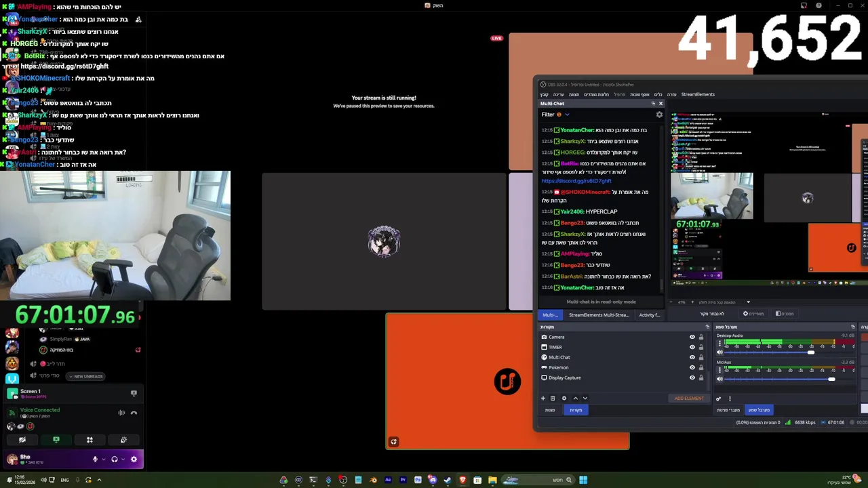Open Mic/Aux three-dots menu

pos(719,370)
